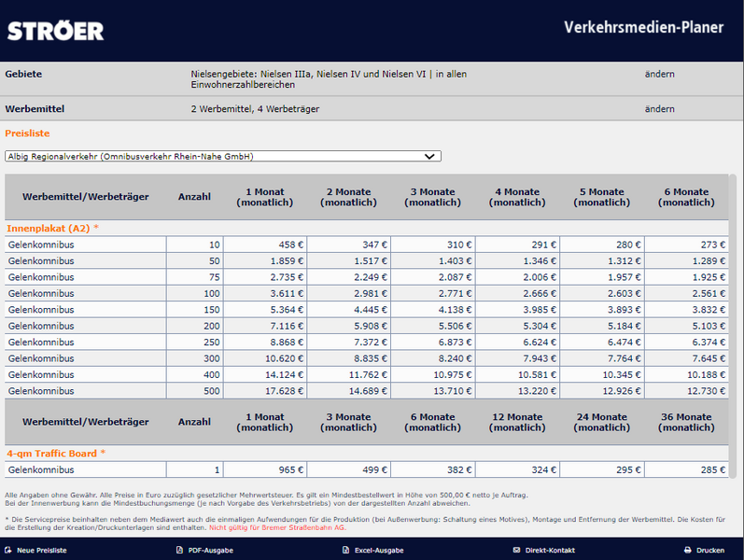Click the 4 Monate column header
This screenshot has height=560, width=744.
(x=517, y=197)
